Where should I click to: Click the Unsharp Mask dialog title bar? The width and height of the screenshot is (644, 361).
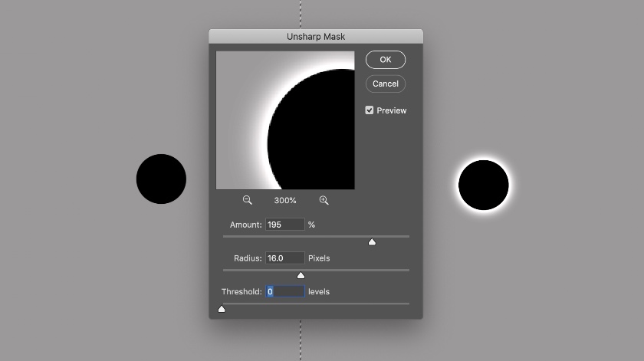[x=316, y=36]
